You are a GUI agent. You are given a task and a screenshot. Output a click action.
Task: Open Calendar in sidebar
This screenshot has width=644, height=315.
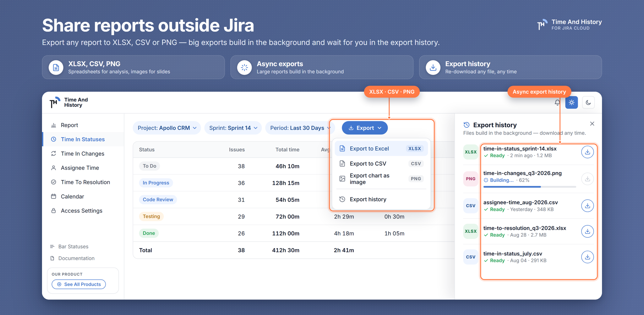tap(83, 197)
